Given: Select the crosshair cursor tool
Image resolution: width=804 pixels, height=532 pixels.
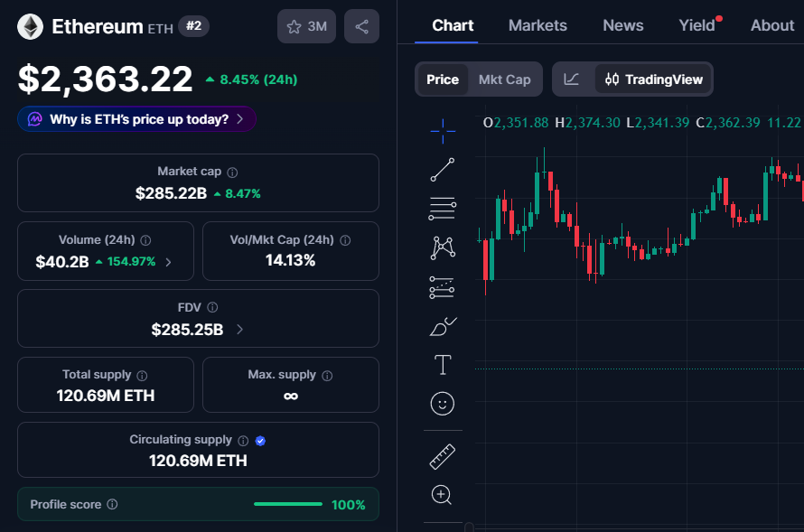Looking at the screenshot, I should [x=442, y=130].
